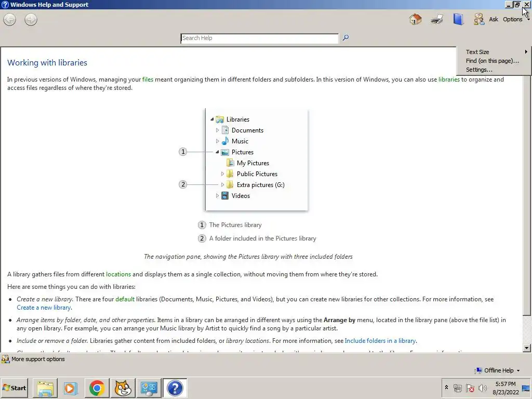The width and height of the screenshot is (532, 399).
Task: Click the navigation pane illustration
Action: (257, 159)
